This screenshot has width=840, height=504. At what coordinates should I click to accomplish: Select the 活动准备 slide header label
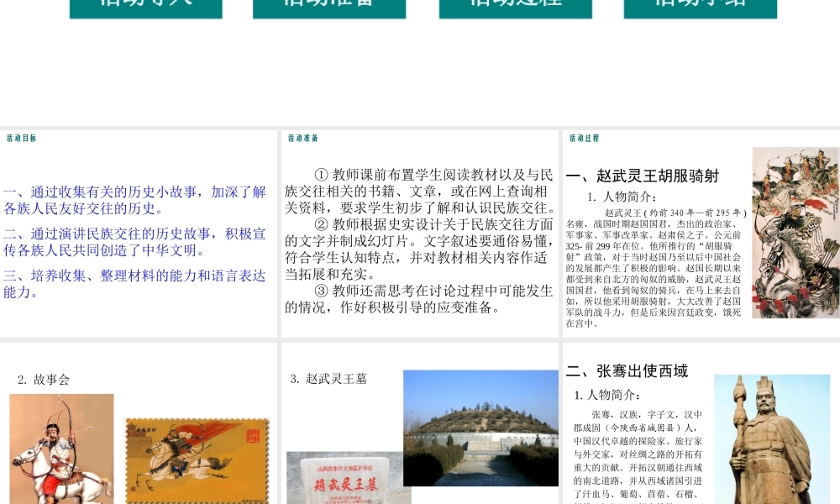click(303, 139)
